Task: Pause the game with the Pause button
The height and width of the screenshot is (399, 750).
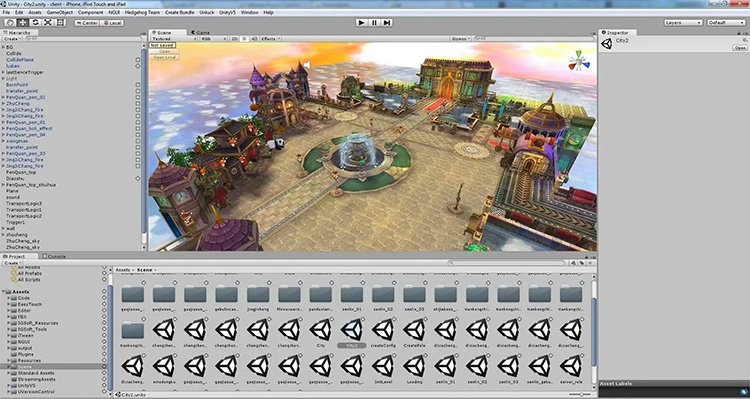Action: pyautogui.click(x=375, y=22)
